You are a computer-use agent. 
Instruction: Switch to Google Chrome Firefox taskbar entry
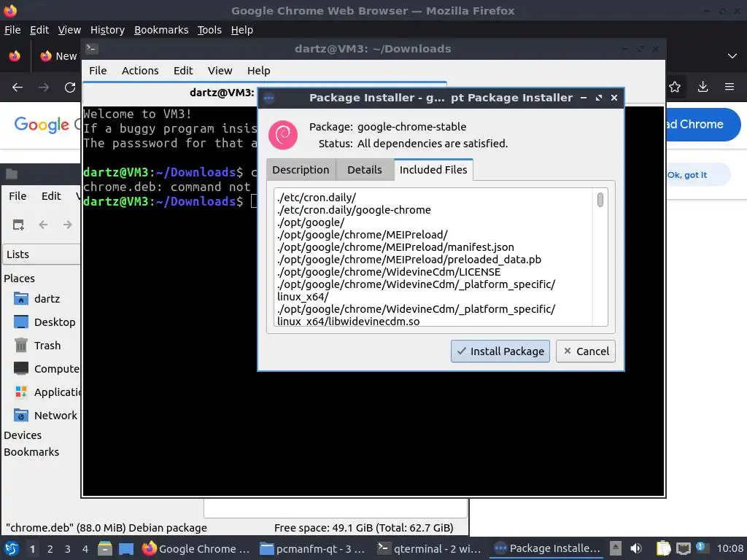pyautogui.click(x=196, y=548)
